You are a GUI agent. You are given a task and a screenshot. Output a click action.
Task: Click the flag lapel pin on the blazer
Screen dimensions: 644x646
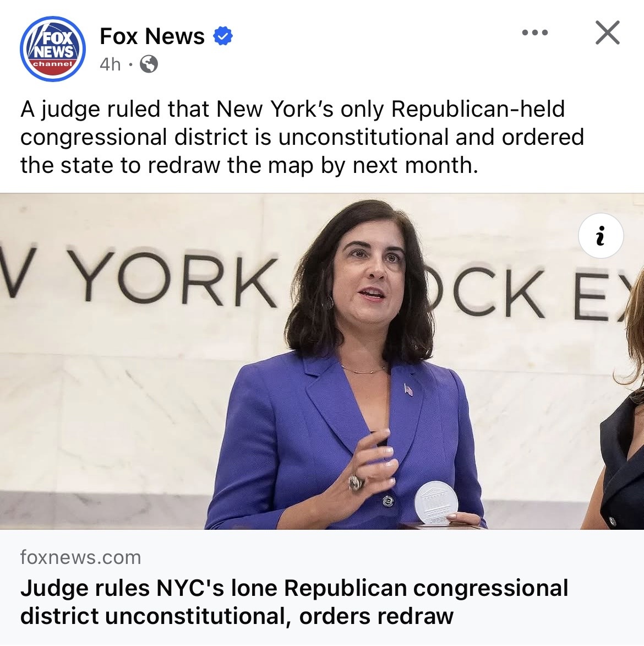pos(408,389)
